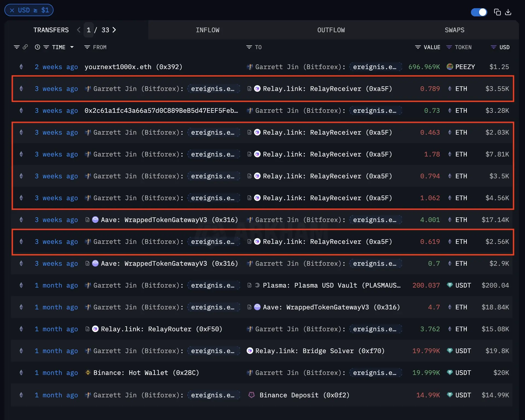Click the clock icon beside TIME header
This screenshot has width=525, height=420.
coord(37,47)
